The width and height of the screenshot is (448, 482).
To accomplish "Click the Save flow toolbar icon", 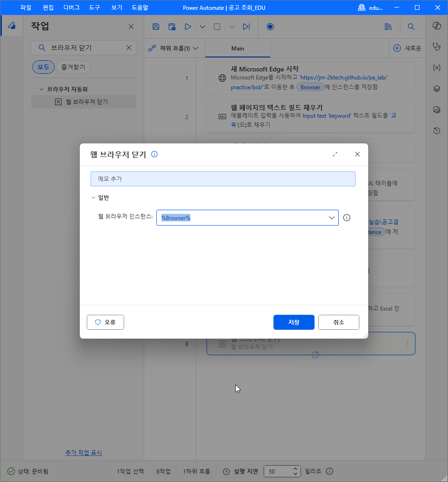I will [156, 27].
